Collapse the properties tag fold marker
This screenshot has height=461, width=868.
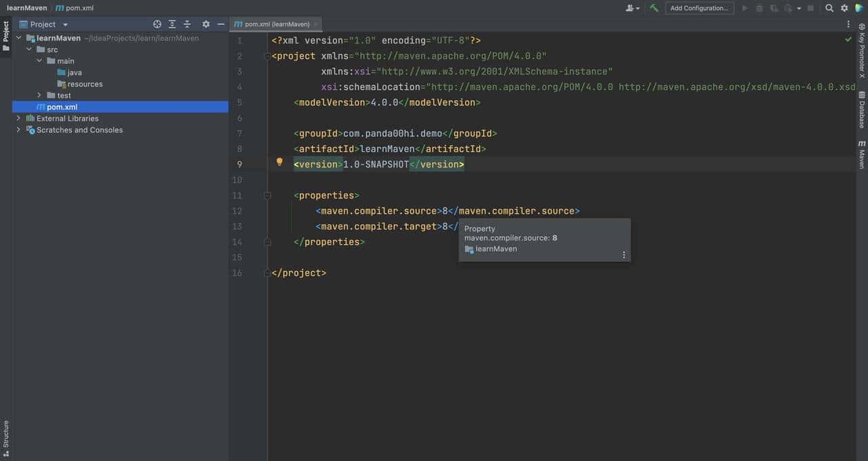coord(267,195)
